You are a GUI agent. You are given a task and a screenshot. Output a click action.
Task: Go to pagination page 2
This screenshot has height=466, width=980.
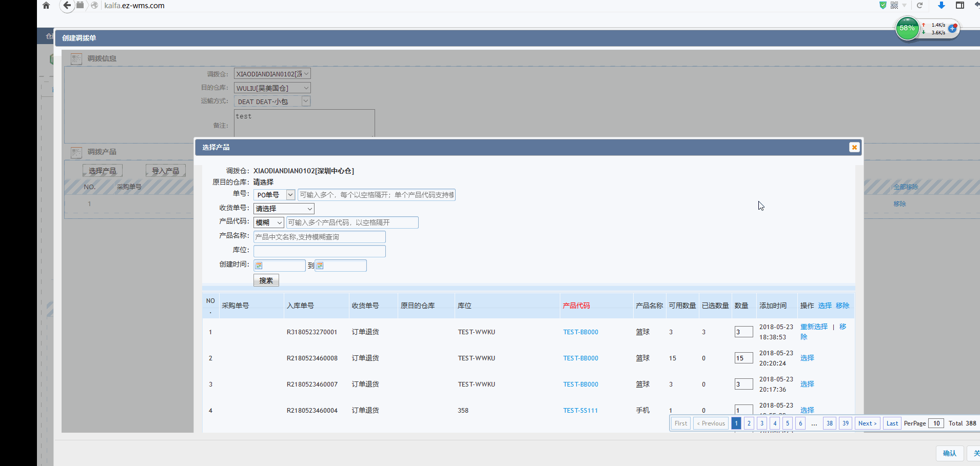coord(749,423)
